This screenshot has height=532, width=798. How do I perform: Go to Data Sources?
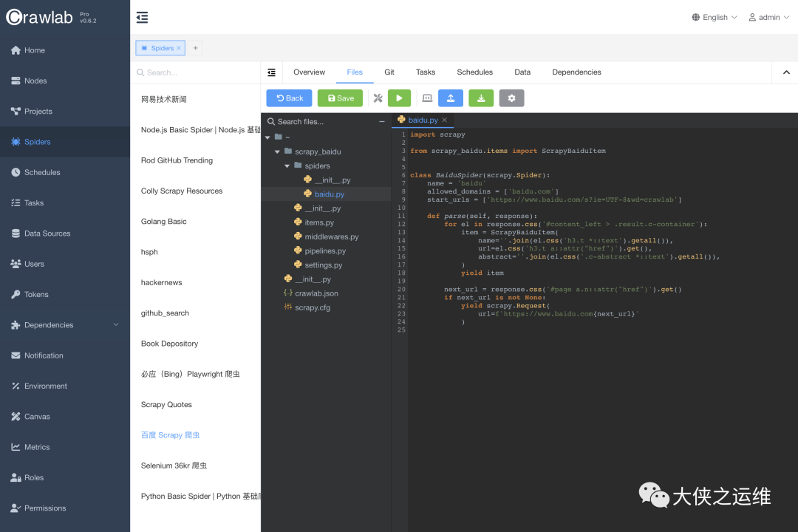pyautogui.click(x=64, y=233)
